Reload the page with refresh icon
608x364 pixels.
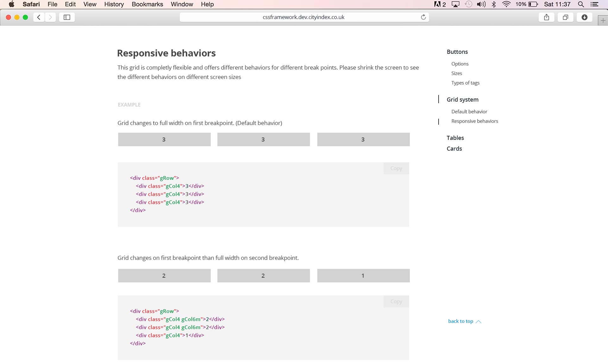click(423, 17)
